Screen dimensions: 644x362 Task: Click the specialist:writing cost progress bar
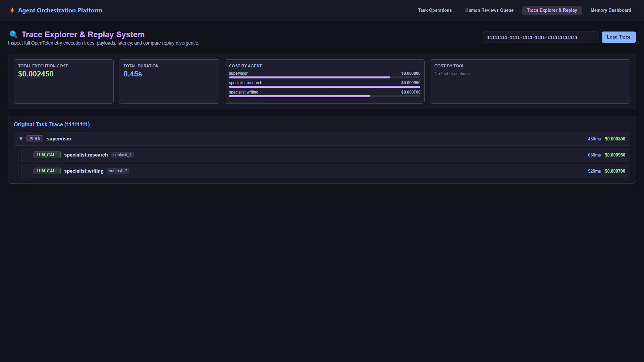324,96
